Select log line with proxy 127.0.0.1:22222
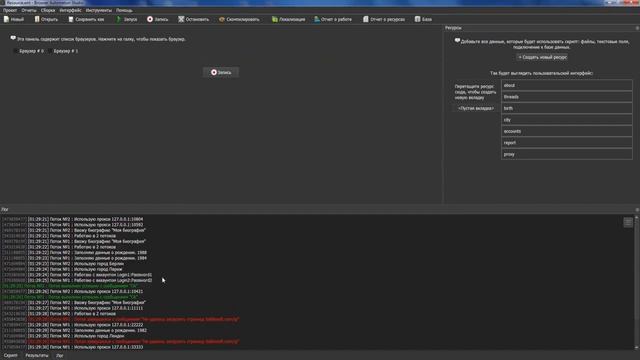 coord(73,325)
